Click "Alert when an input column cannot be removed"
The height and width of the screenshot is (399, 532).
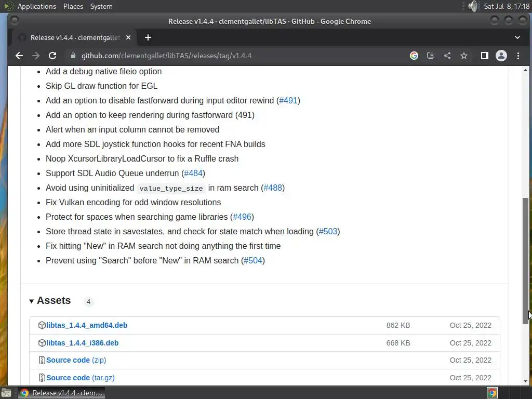coord(132,129)
